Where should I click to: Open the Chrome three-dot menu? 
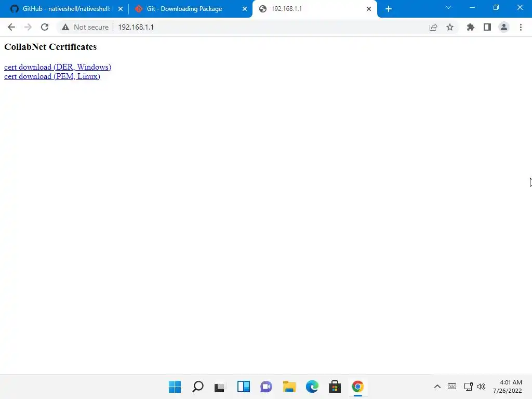point(521,27)
